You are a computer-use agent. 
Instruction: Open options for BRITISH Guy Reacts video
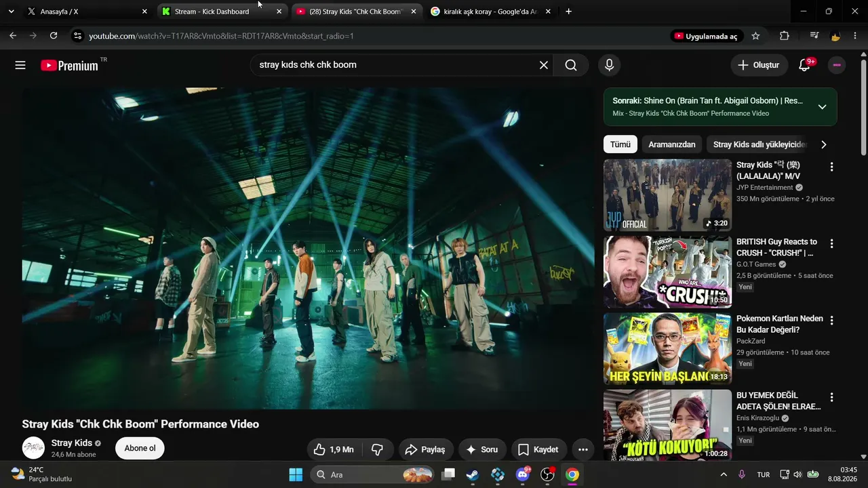pyautogui.click(x=831, y=243)
